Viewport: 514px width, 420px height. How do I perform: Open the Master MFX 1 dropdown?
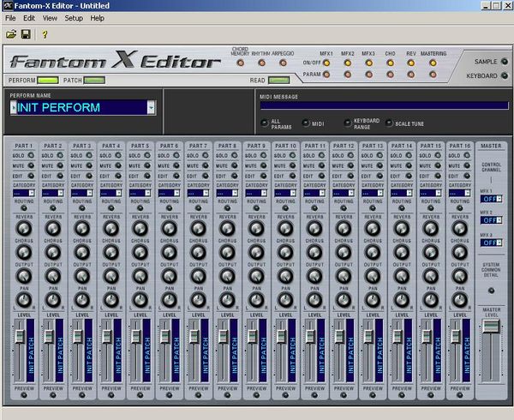[x=499, y=199]
